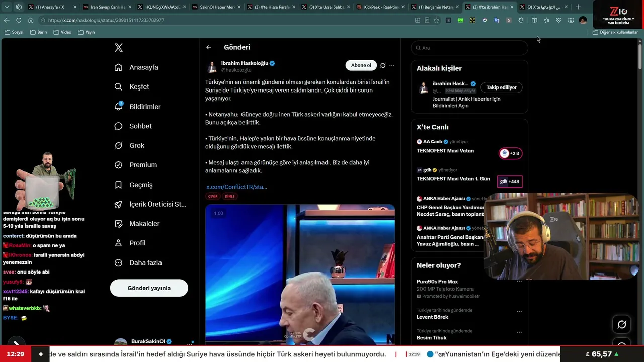Viewport: 644px width, 362px height.
Task: Open İçerik Üreticisi Stüdyosu item
Action: [150, 204]
